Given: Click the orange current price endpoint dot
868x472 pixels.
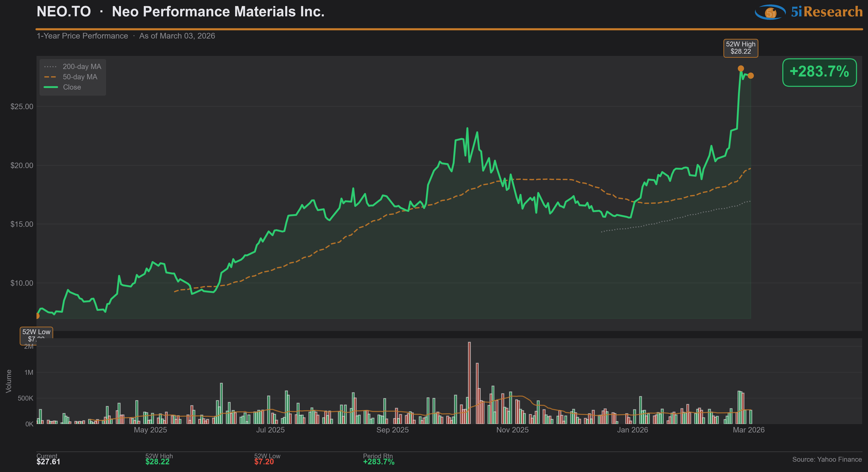Looking at the screenshot, I should tap(751, 75).
